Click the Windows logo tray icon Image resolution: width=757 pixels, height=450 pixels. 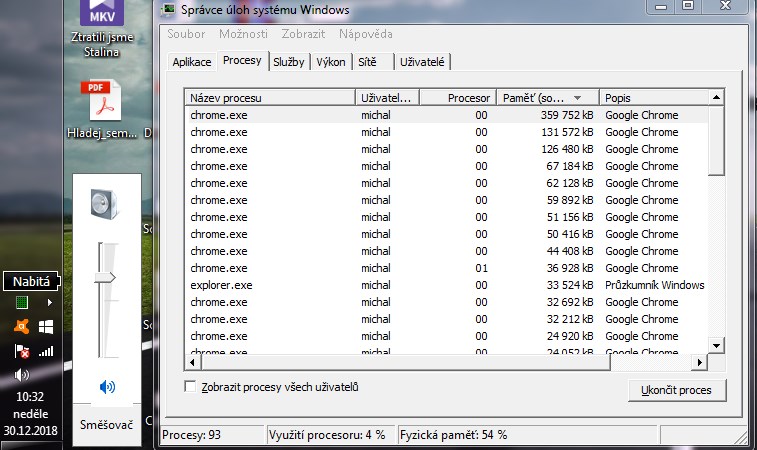(46, 327)
